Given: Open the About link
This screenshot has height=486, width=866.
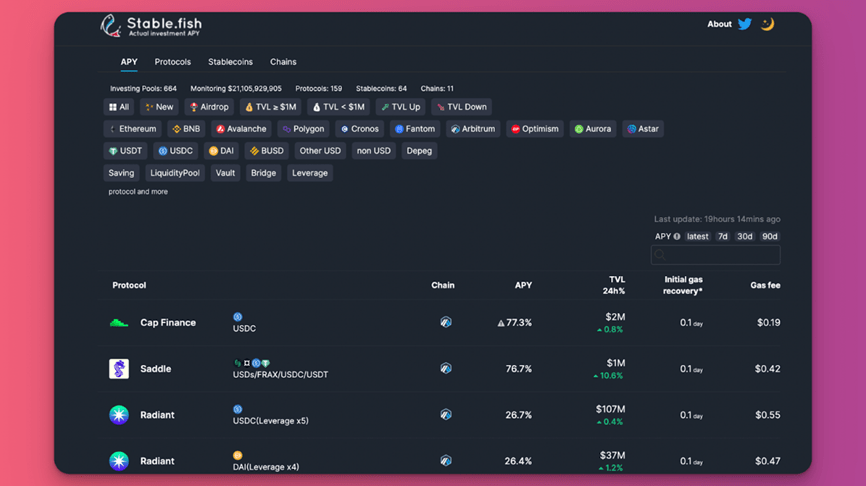Looking at the screenshot, I should click(719, 24).
